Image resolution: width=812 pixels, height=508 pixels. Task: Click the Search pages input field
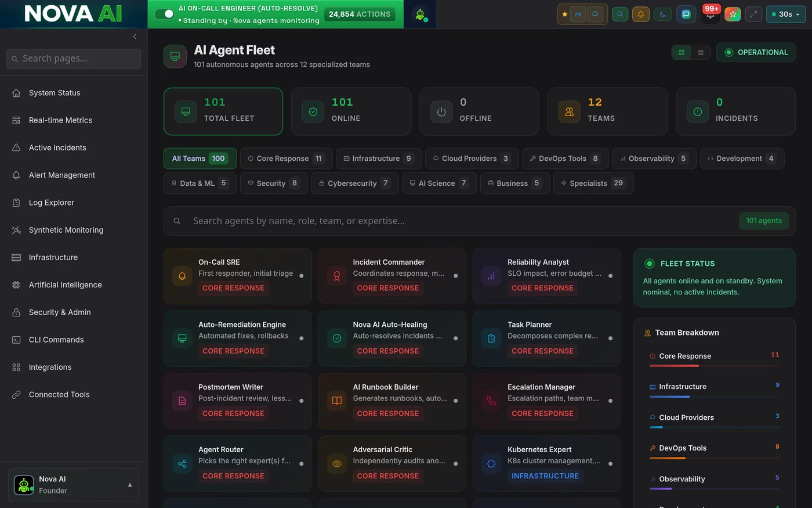[74, 59]
